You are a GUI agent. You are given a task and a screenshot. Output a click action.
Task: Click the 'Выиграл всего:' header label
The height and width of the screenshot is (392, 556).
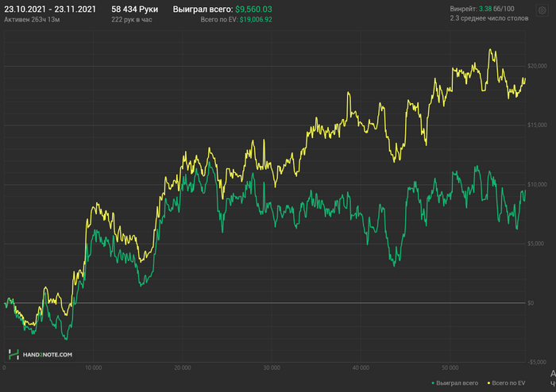click(203, 10)
